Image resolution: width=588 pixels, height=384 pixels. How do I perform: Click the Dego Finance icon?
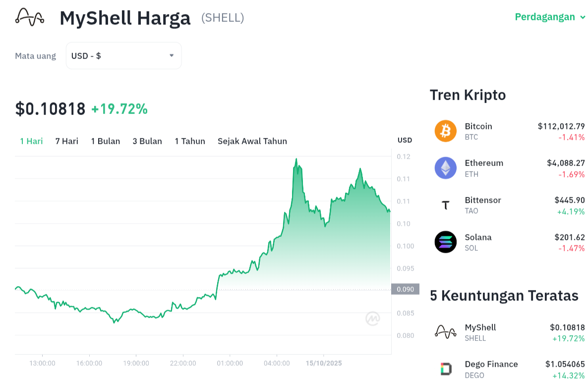(x=445, y=369)
